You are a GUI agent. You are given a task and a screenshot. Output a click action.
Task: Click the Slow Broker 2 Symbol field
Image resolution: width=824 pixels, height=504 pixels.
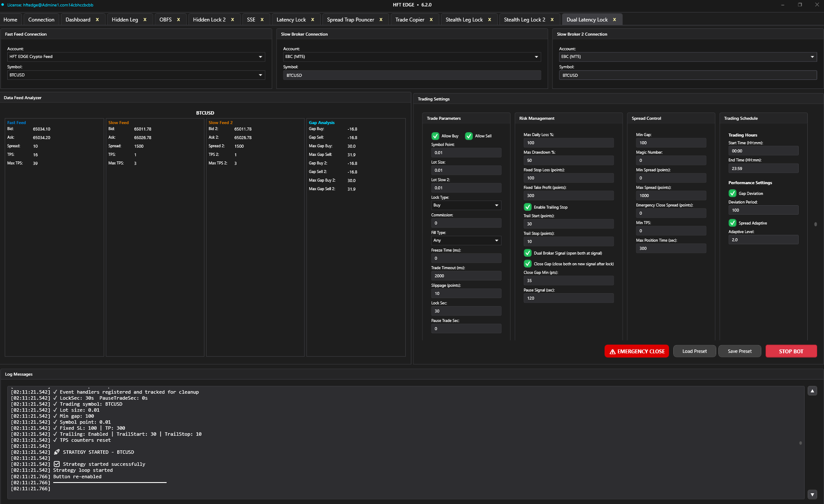[x=688, y=75]
